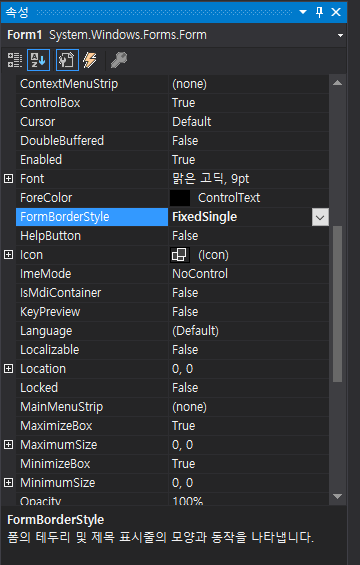360x565 pixels.
Task: Click the ControlText value of ForeColor
Action: click(229, 198)
